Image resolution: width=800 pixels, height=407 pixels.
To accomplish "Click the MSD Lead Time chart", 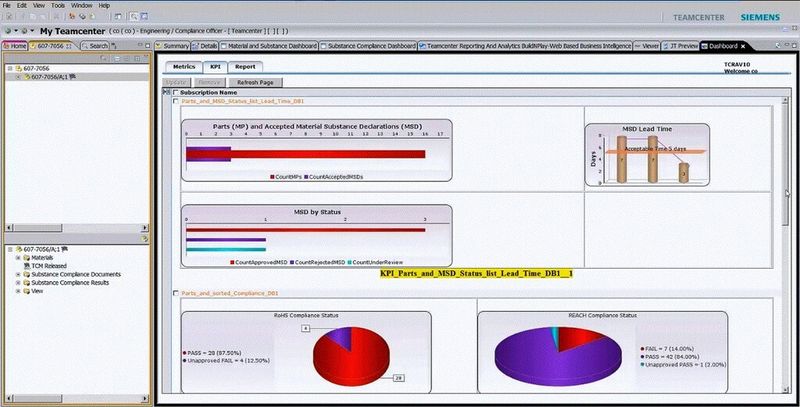I will click(x=647, y=155).
